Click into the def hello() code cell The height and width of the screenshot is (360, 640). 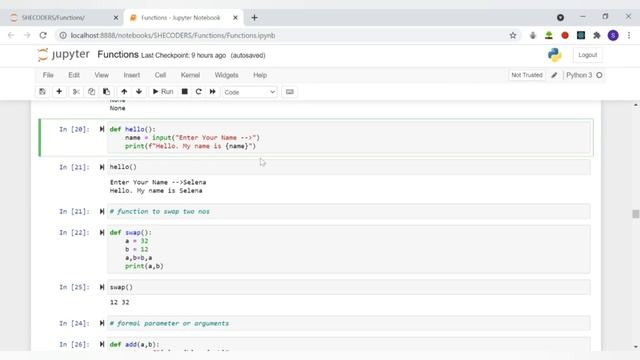[349, 138]
